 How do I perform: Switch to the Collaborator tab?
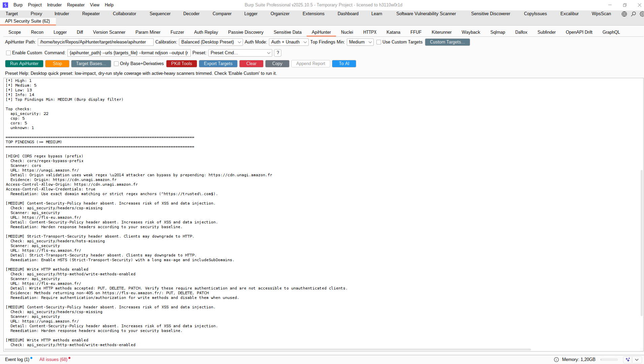pyautogui.click(x=124, y=14)
